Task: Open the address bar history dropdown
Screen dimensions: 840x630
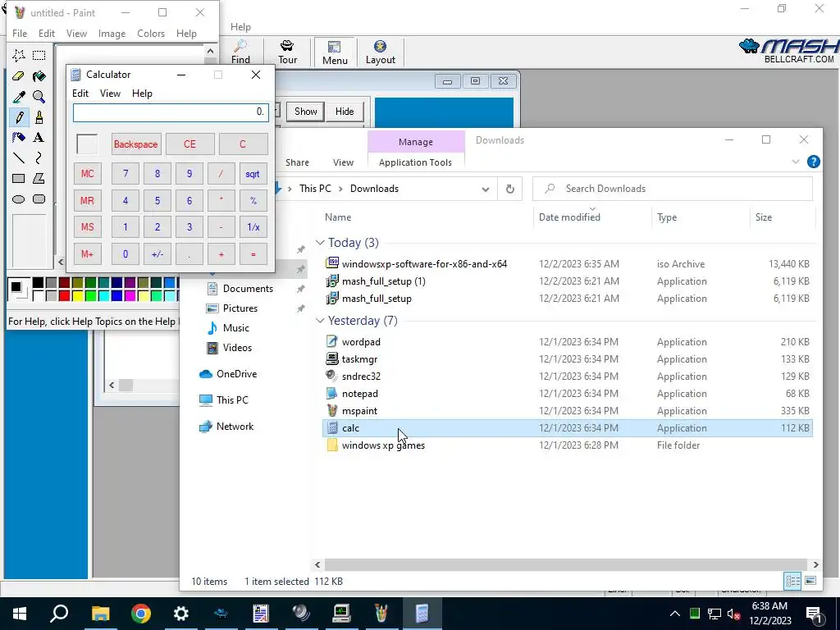Action: pos(486,189)
